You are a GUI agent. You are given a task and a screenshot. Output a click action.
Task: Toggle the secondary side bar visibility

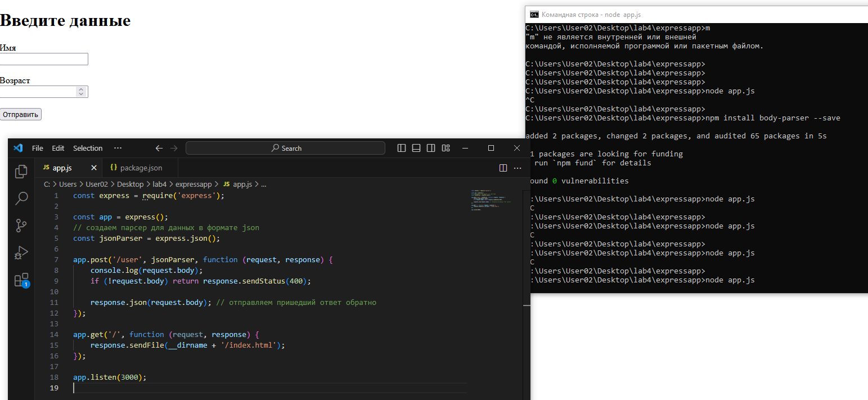(x=431, y=149)
